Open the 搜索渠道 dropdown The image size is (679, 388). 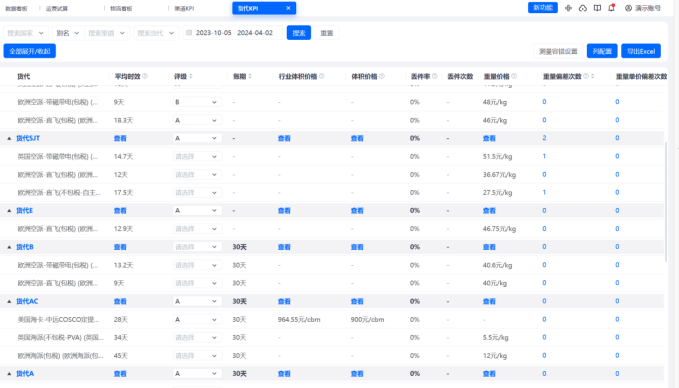coord(107,33)
